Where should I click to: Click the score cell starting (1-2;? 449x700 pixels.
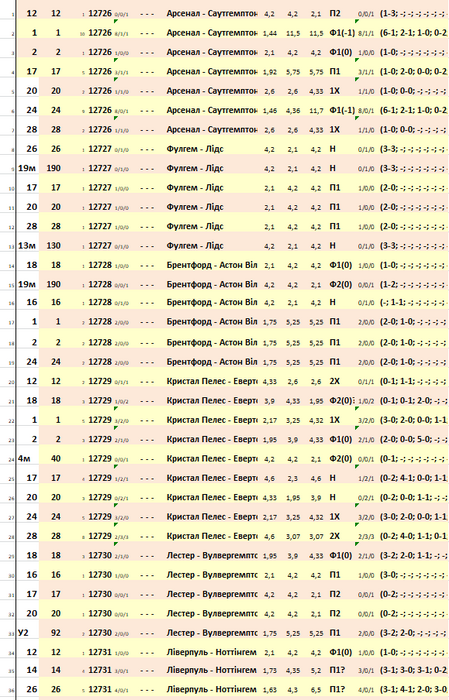[x=414, y=284]
